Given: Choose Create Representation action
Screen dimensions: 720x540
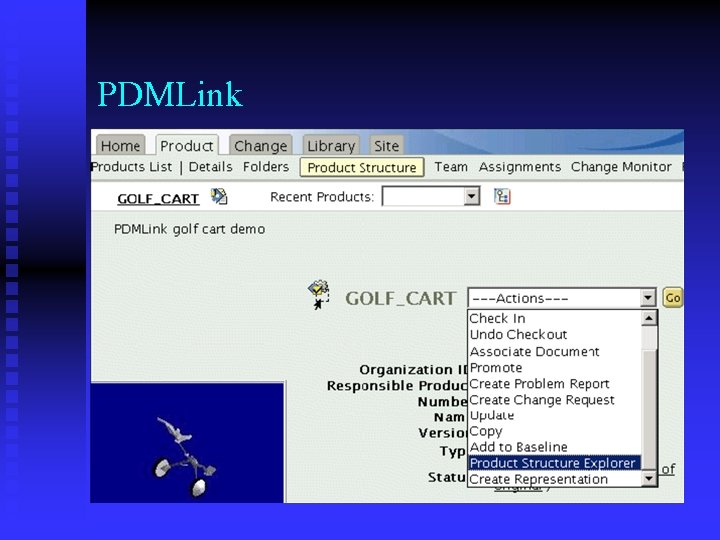Looking at the screenshot, I should click(x=554, y=479).
